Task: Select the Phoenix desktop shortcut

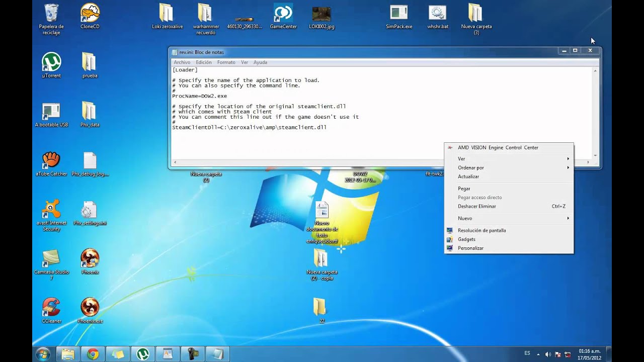Action: point(90,261)
